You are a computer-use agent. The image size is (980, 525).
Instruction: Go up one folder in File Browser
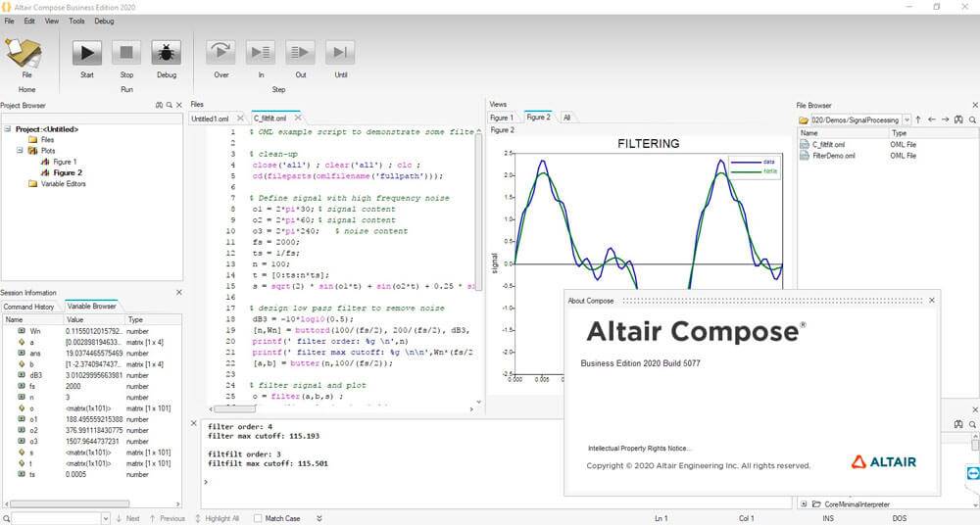(x=918, y=119)
